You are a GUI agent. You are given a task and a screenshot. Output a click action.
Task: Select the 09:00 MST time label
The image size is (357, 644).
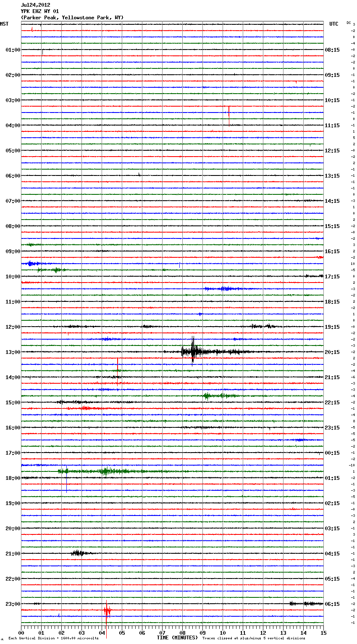click(13, 251)
